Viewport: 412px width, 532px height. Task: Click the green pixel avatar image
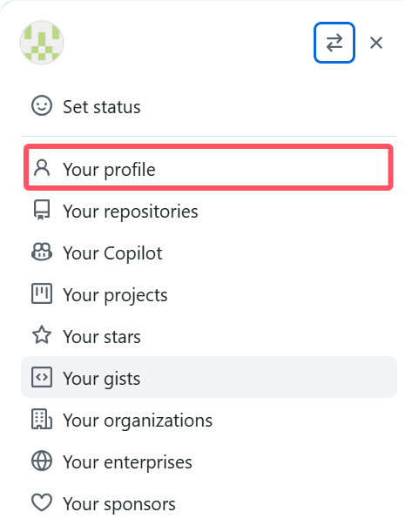42,43
